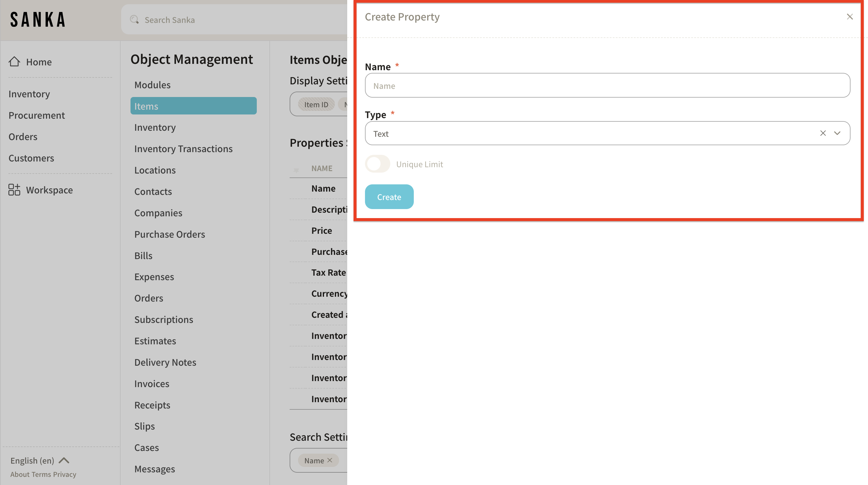
Task: Open the Terms footer link
Action: (41, 474)
